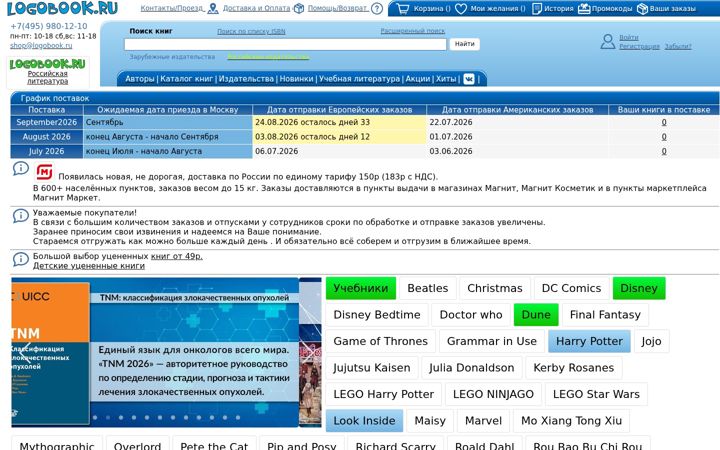Select the Зарубежные издательства option
The height and width of the screenshot is (450, 720).
pos(172,57)
